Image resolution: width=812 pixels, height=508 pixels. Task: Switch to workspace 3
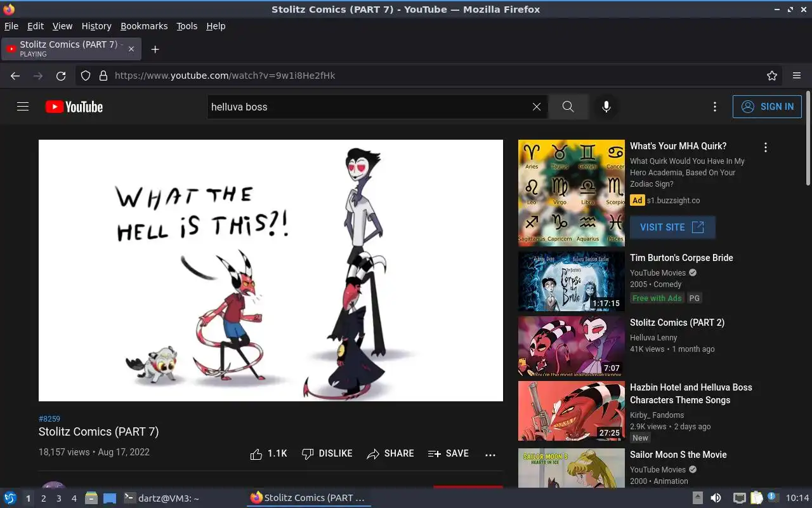tap(58, 498)
